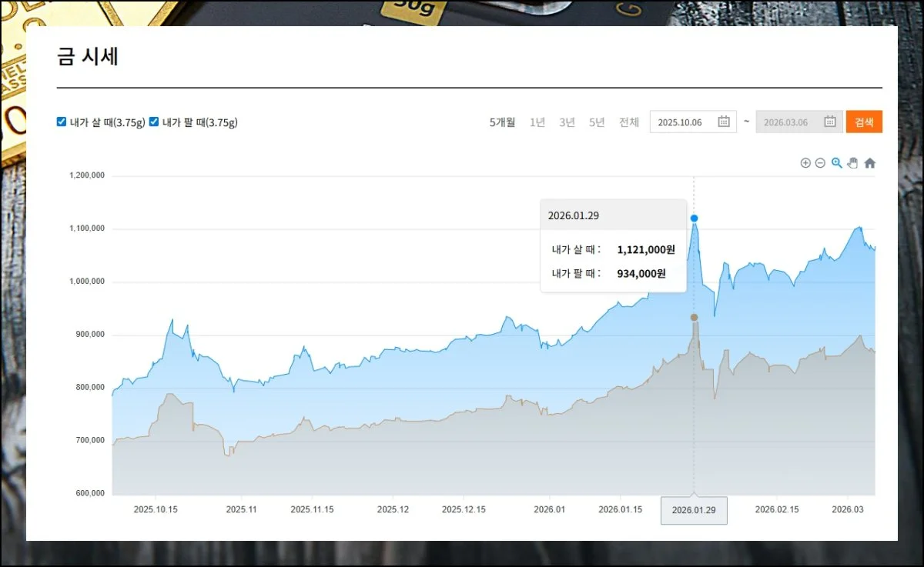Select the magnifier selection zoom tool
This screenshot has height=567, width=924.
pos(837,163)
